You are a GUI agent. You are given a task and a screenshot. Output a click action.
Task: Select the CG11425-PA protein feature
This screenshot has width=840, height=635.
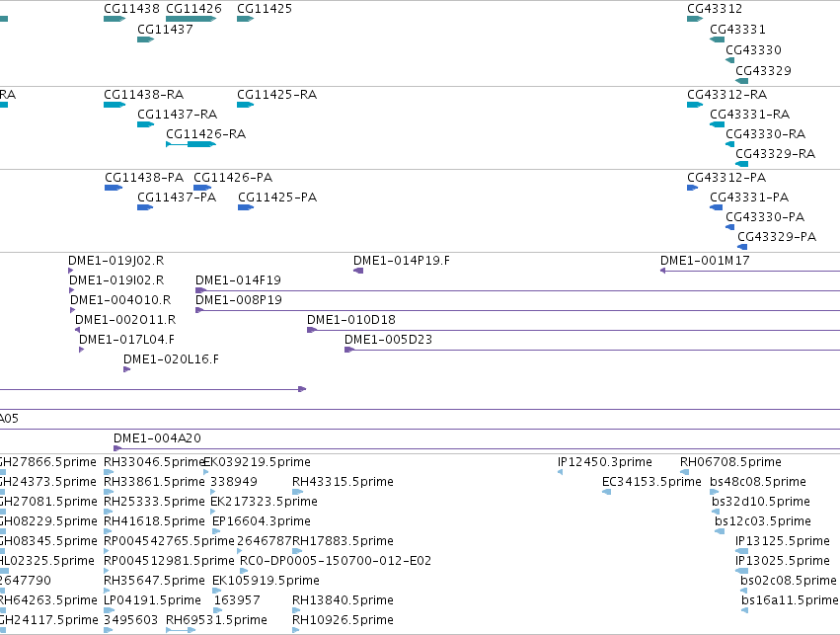click(x=246, y=207)
